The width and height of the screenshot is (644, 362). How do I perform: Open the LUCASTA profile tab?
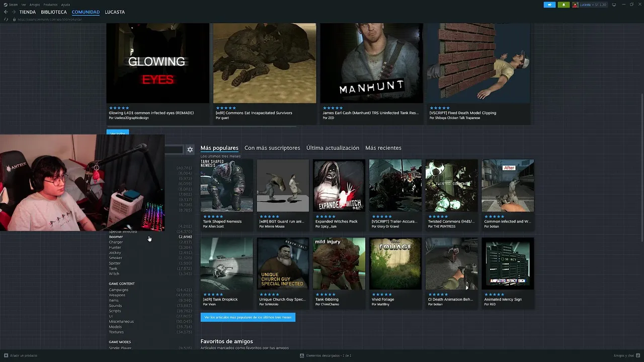click(x=115, y=12)
